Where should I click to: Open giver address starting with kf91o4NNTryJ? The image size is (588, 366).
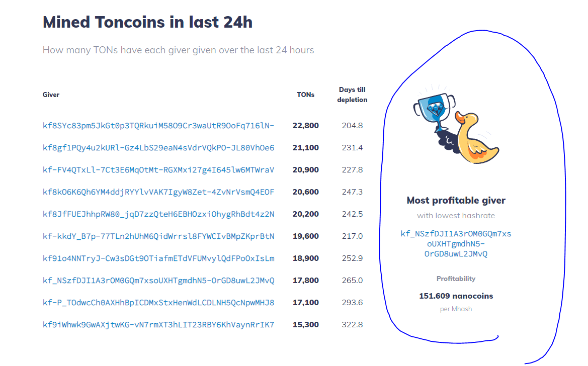click(x=158, y=258)
